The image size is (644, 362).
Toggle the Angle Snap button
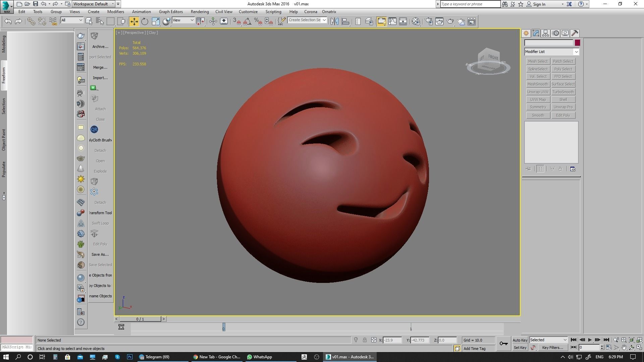247,21
